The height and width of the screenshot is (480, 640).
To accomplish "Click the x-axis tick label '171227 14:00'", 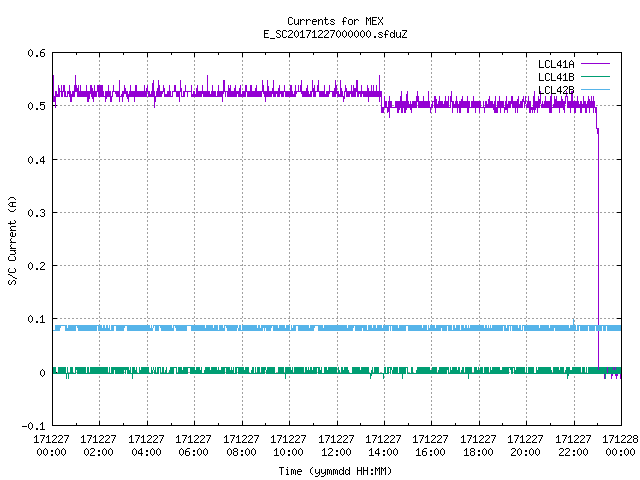I will click(383, 445).
